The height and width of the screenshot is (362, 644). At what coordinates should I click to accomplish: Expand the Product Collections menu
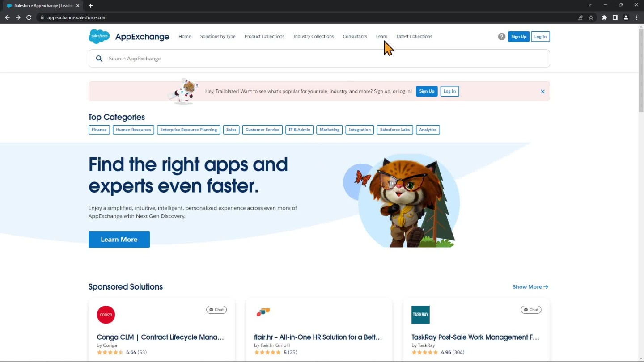point(264,37)
